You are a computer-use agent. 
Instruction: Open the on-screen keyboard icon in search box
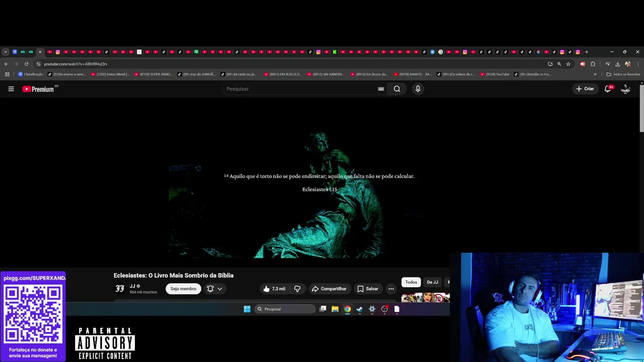point(381,89)
